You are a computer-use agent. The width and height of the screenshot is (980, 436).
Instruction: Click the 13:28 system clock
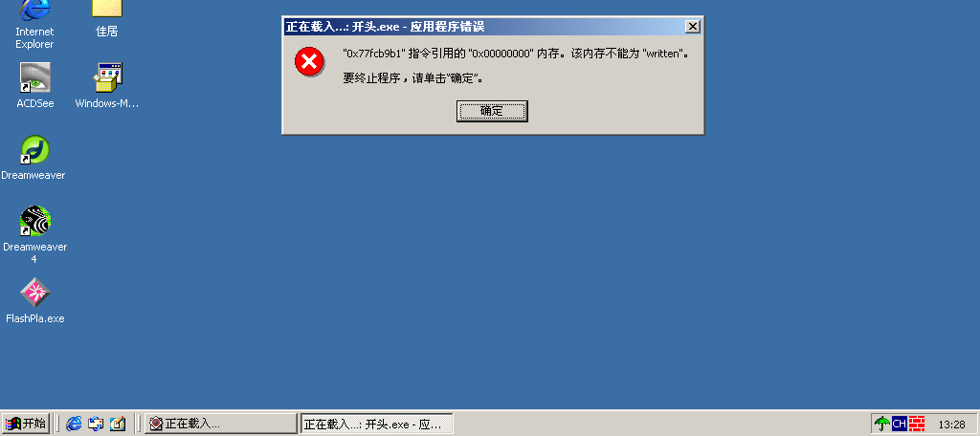pos(952,425)
